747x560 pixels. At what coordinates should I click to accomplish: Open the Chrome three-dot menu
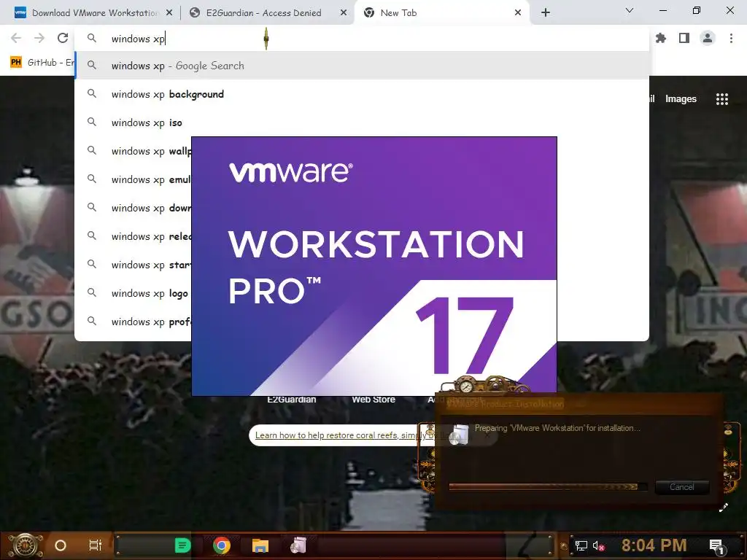pyautogui.click(x=731, y=38)
